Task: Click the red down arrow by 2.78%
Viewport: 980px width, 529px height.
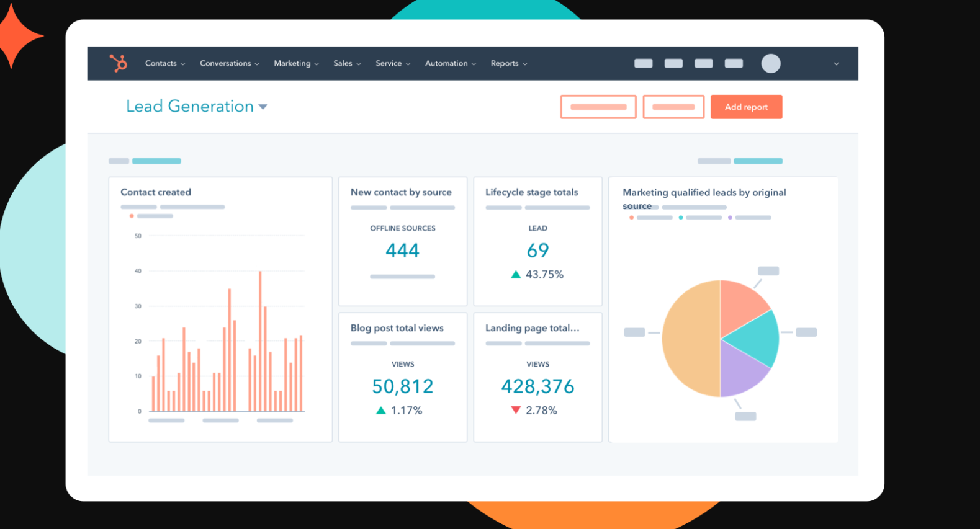Action: click(x=516, y=410)
